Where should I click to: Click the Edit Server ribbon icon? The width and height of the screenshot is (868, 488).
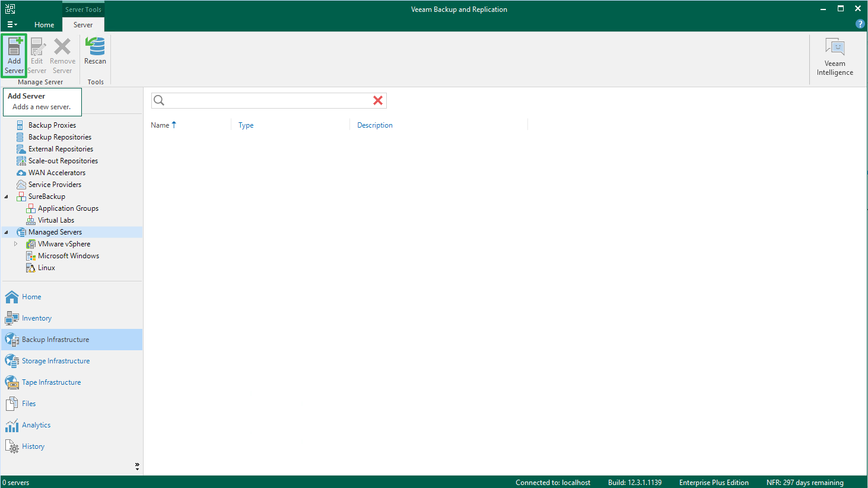[37, 46]
